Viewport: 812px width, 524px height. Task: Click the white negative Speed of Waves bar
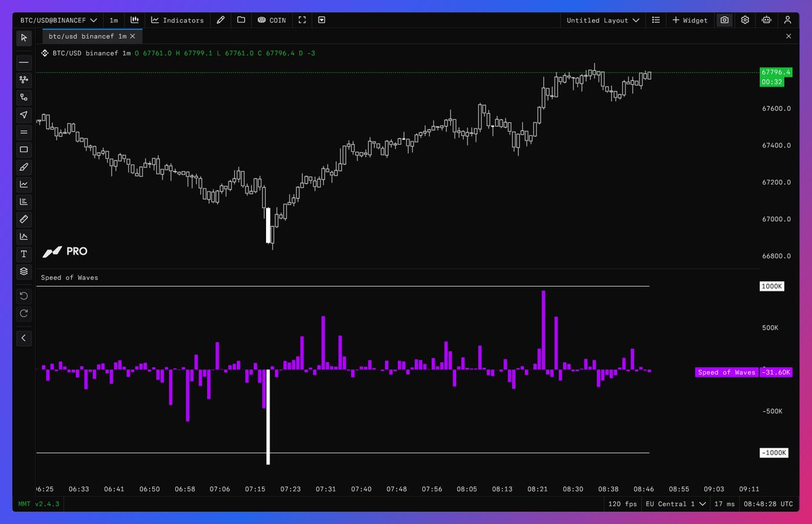[269, 416]
